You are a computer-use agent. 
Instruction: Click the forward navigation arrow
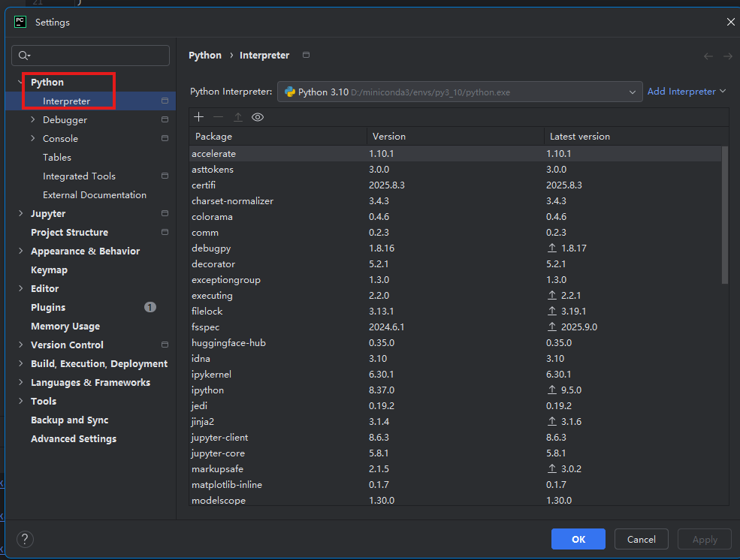728,56
